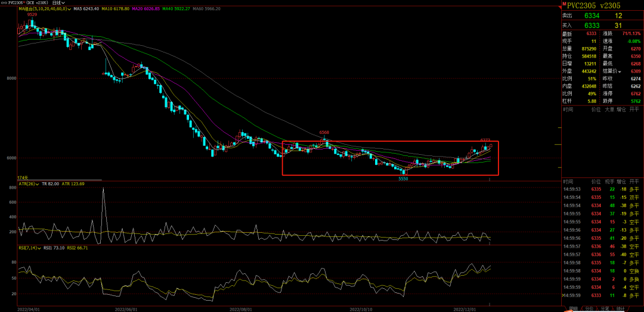Click the 外盘 value 443242
Image resolution: width=644 pixels, height=312 pixels.
589,71
